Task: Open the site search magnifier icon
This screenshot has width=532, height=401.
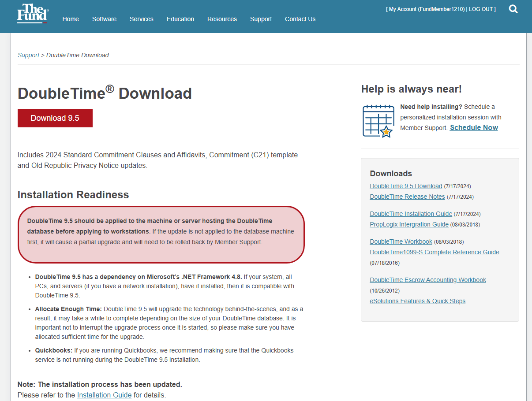Action: 513,9
